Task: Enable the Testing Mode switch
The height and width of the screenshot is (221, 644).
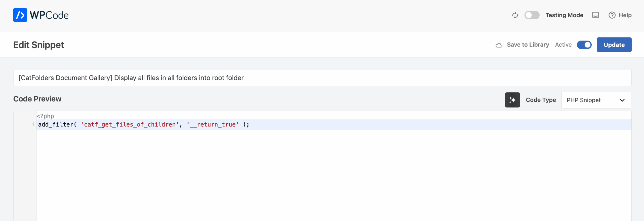Action: pos(532,15)
